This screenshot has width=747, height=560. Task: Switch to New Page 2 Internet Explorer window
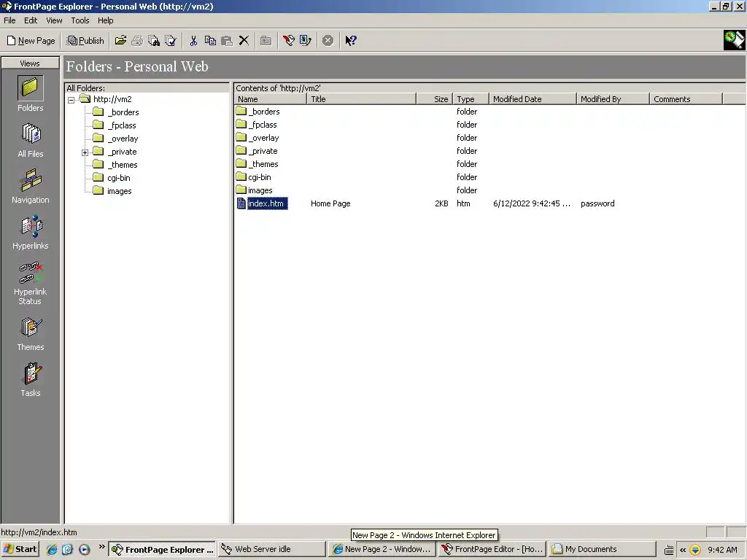382,549
